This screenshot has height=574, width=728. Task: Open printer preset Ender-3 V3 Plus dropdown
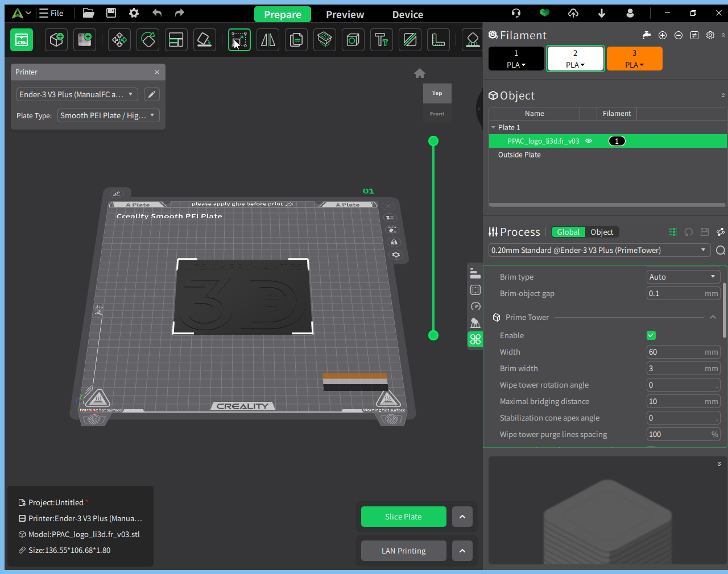point(77,94)
